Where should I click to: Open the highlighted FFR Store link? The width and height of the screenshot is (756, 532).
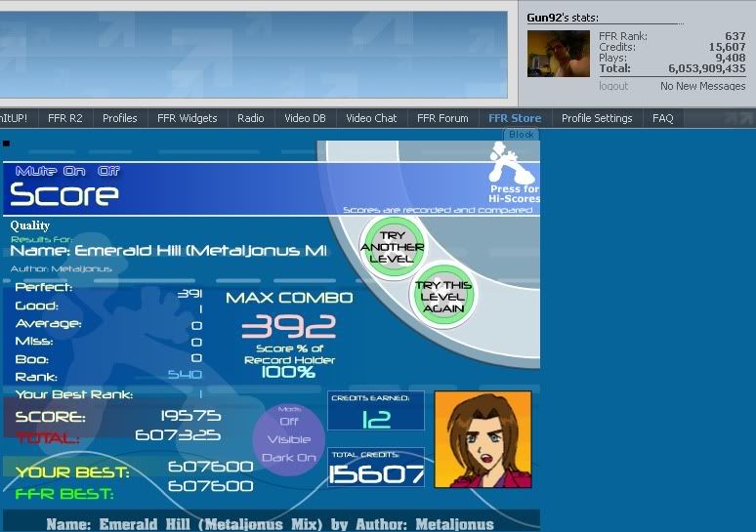coord(515,118)
